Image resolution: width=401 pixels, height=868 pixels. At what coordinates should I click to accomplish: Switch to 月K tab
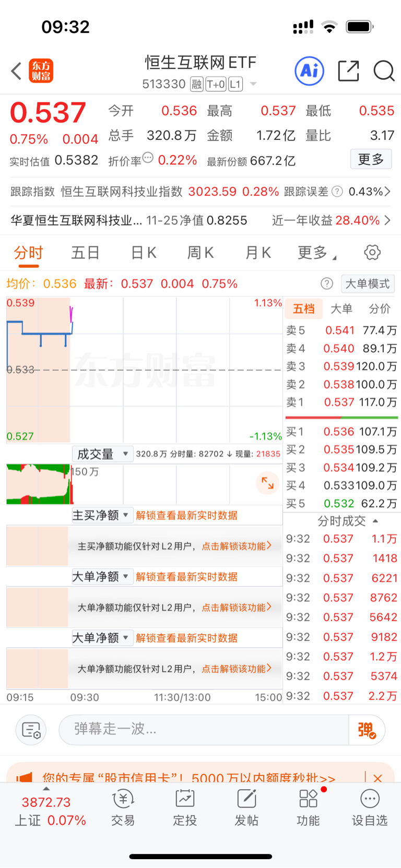pyautogui.click(x=258, y=253)
